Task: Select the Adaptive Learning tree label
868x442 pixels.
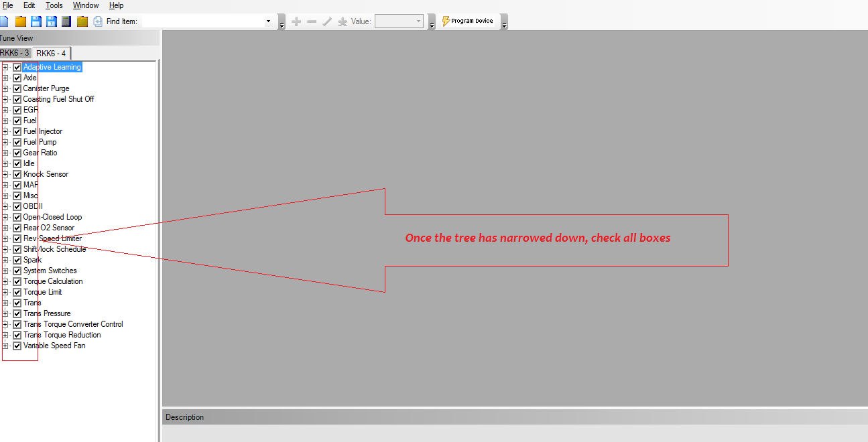Action: pyautogui.click(x=52, y=67)
